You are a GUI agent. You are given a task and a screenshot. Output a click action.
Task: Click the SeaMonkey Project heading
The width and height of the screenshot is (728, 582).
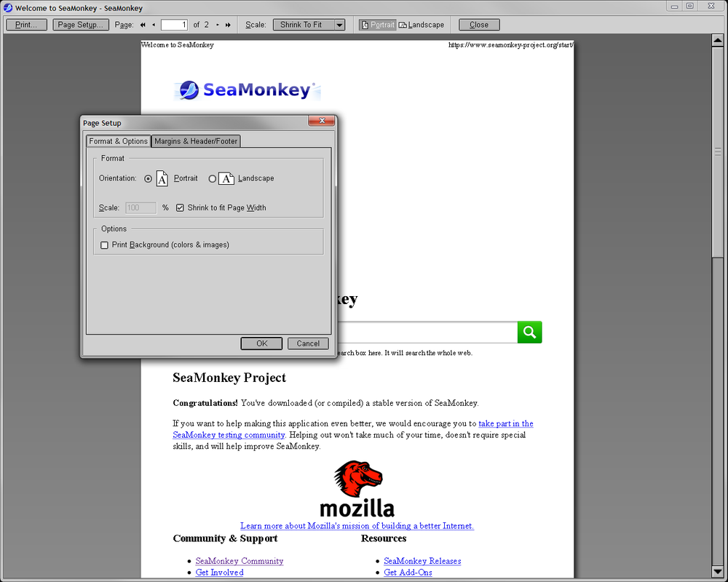click(x=229, y=378)
